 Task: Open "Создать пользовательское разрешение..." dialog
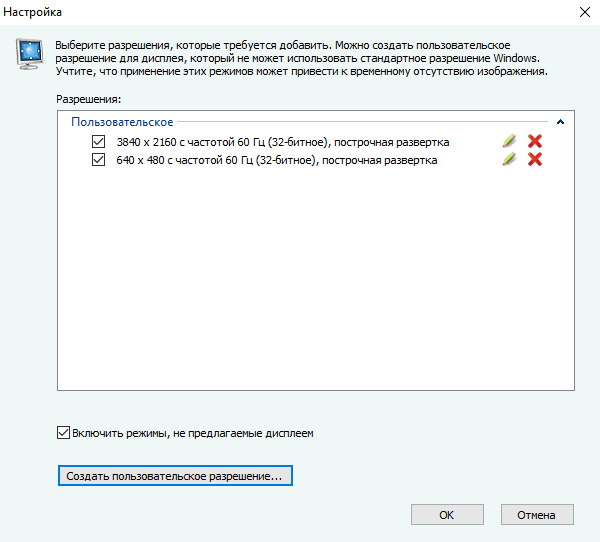point(174,477)
